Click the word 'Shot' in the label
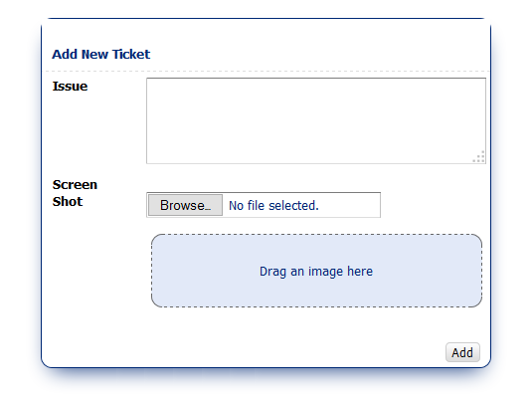The width and height of the screenshot is (532, 399). click(x=68, y=202)
